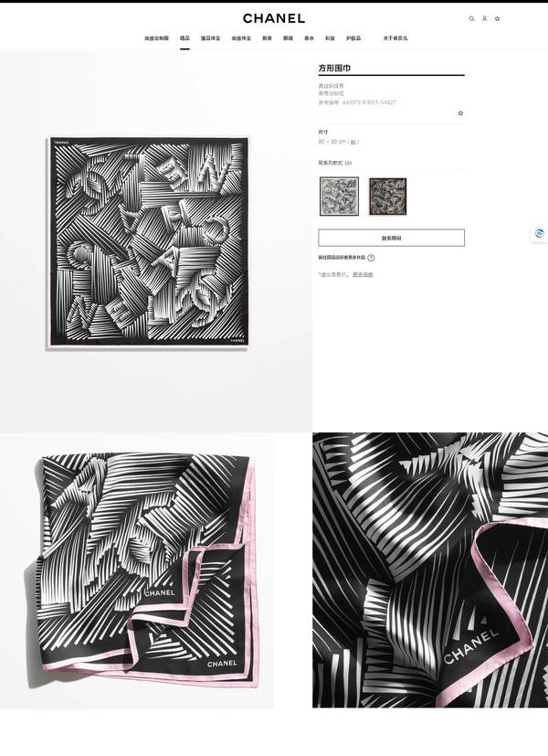Open the main flat scarf image

pos(148,242)
